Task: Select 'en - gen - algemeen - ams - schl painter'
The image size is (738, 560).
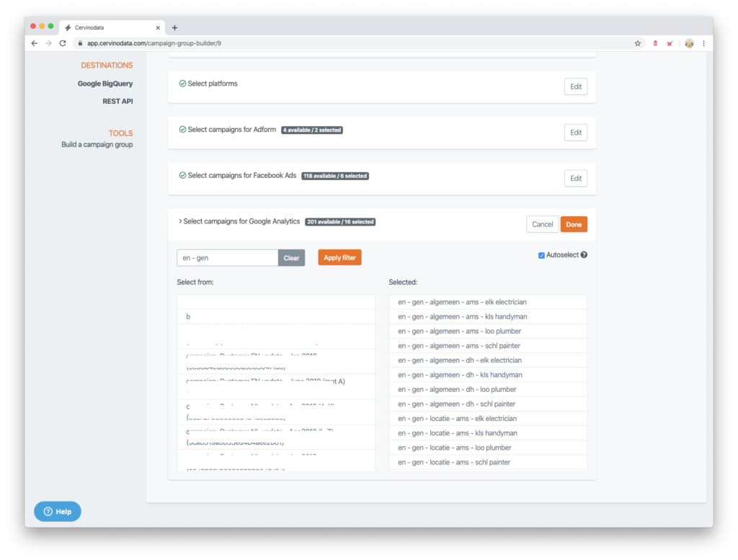Action: pos(488,346)
